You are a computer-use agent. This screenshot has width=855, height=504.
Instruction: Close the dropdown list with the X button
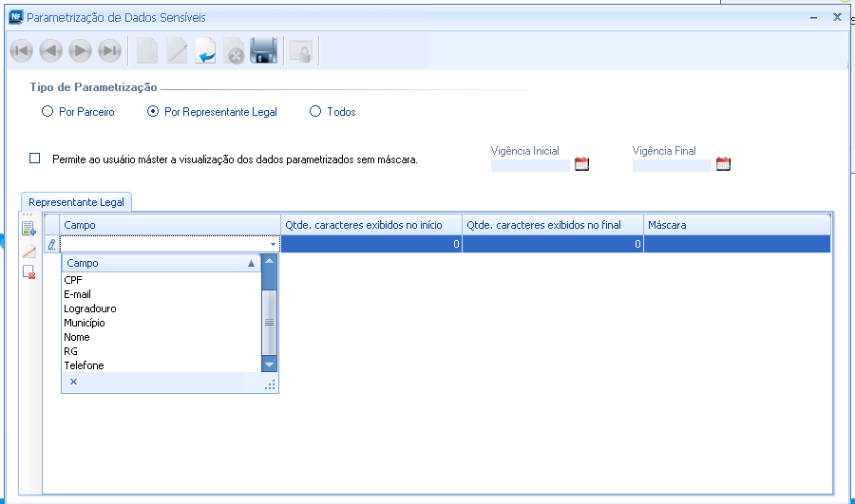(73, 382)
